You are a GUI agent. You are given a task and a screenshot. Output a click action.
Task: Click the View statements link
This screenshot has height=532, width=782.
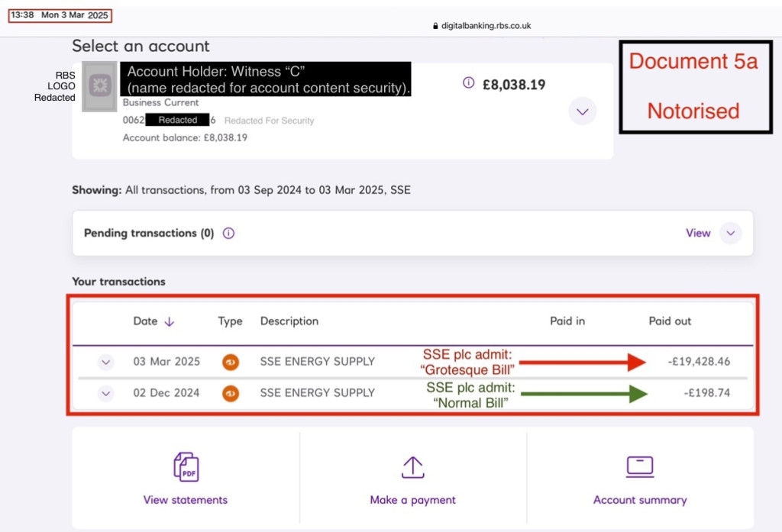coord(186,500)
